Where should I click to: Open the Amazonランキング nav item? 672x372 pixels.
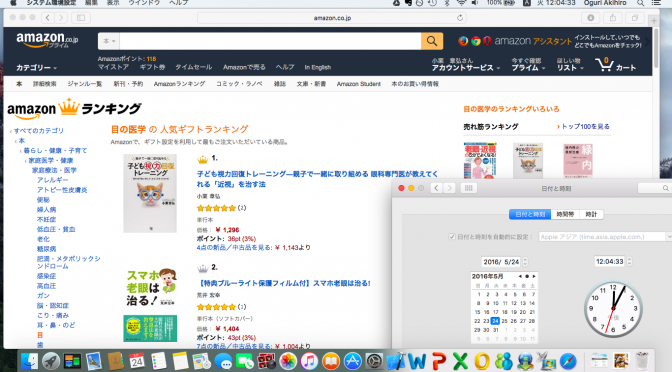tap(179, 84)
